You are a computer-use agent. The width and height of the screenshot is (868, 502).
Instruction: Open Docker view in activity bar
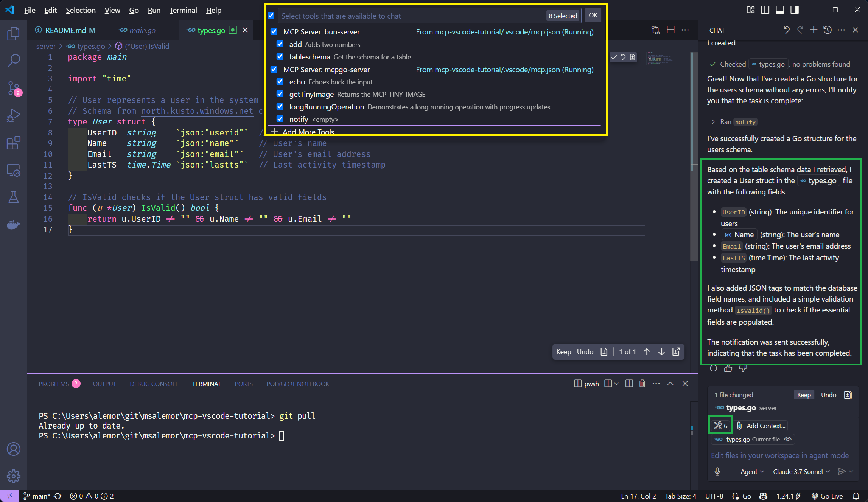point(14,225)
